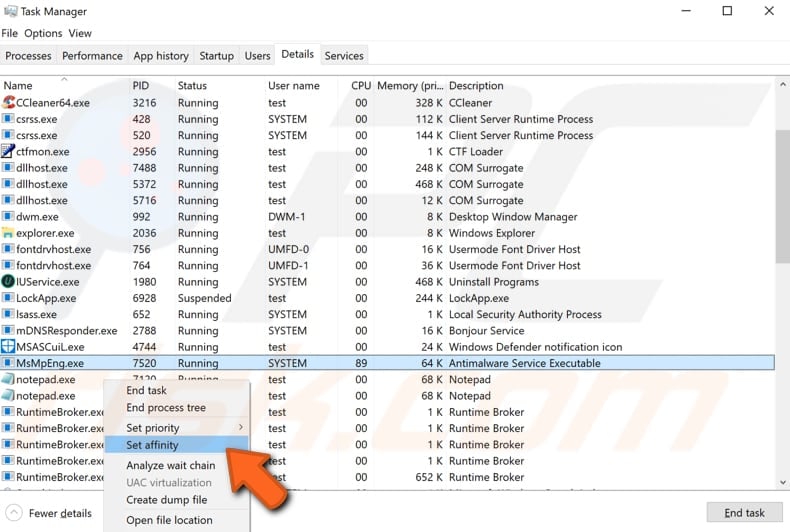The width and height of the screenshot is (790, 532).
Task: Click the IUService.exe round icon
Action: click(x=8, y=282)
